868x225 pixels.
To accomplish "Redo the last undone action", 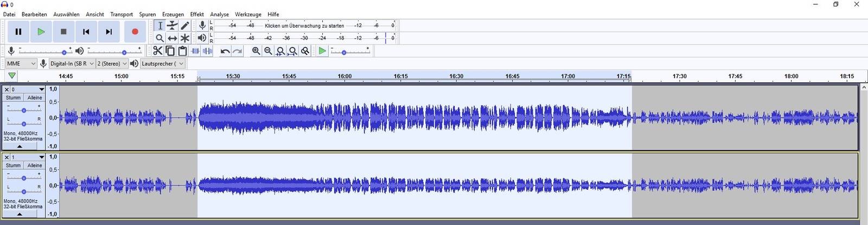I will (237, 51).
